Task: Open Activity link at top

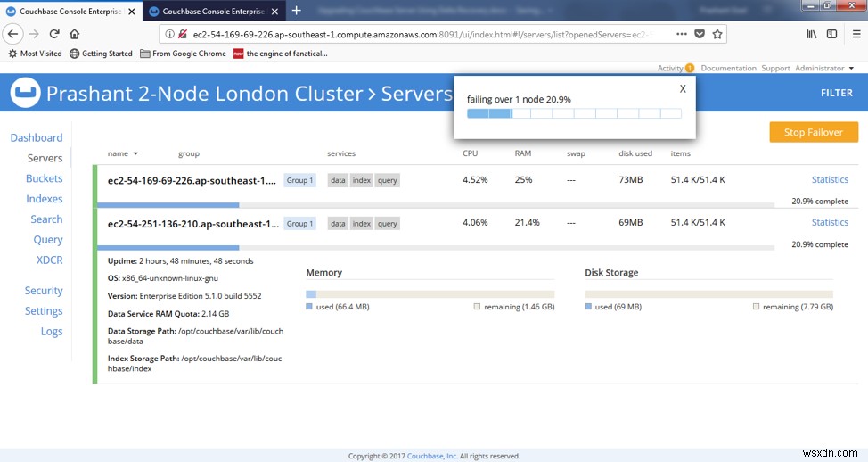Action: tap(670, 68)
